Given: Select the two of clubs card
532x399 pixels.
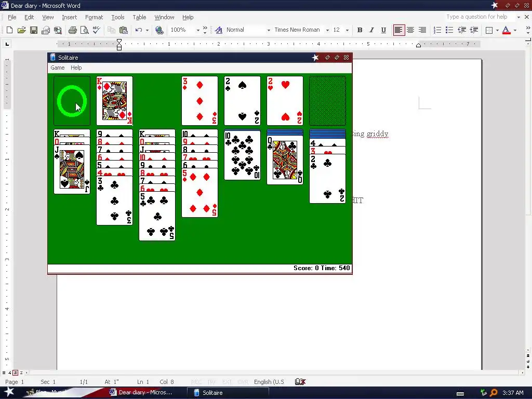Looking at the screenshot, I should 327,179.
